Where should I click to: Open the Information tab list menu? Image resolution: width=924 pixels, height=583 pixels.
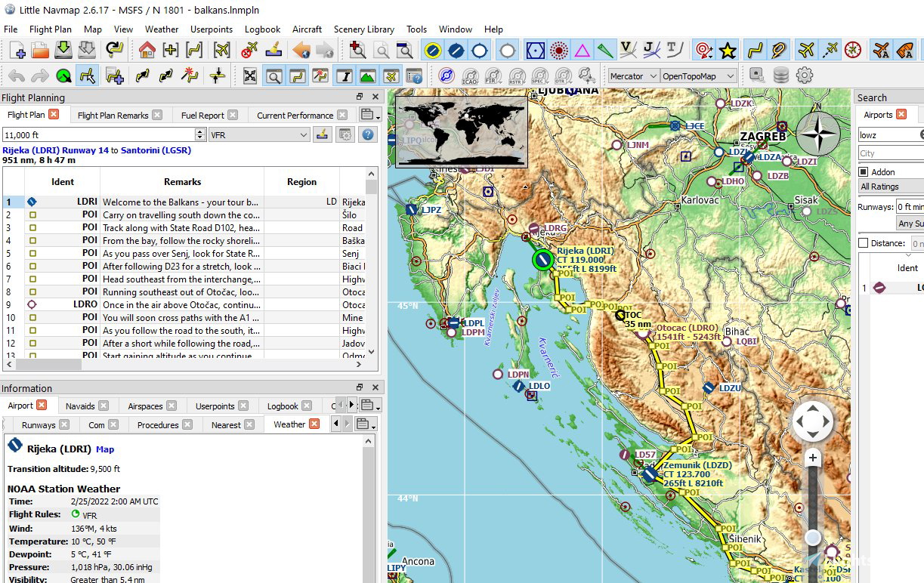(369, 406)
